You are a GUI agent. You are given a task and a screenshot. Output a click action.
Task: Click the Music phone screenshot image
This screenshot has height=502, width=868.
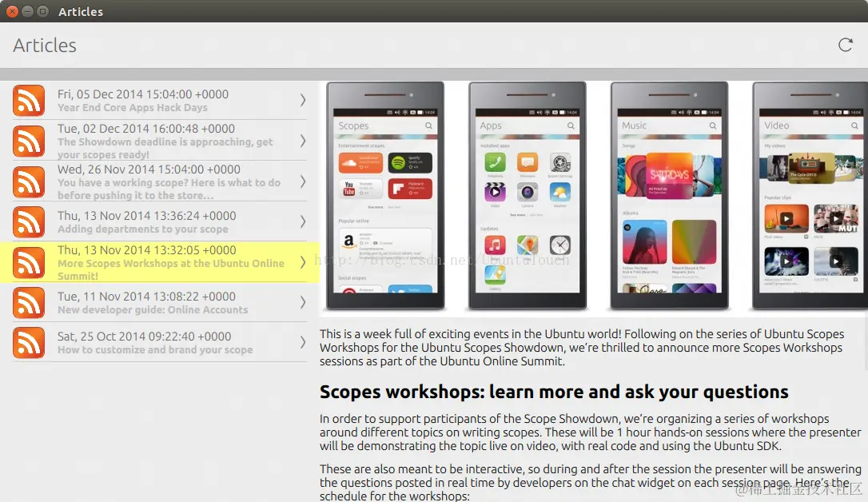click(669, 195)
